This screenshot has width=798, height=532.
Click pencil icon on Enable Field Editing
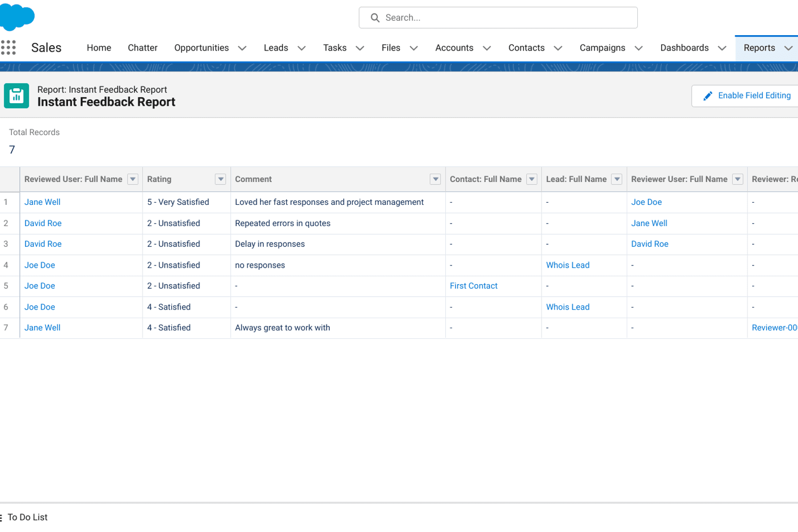tap(708, 96)
